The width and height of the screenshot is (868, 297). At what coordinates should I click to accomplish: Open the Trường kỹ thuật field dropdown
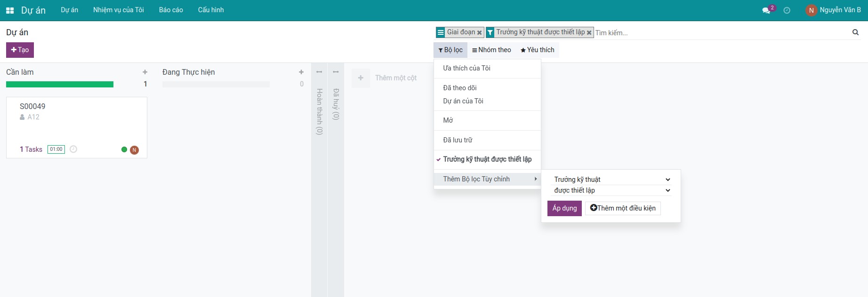611,180
